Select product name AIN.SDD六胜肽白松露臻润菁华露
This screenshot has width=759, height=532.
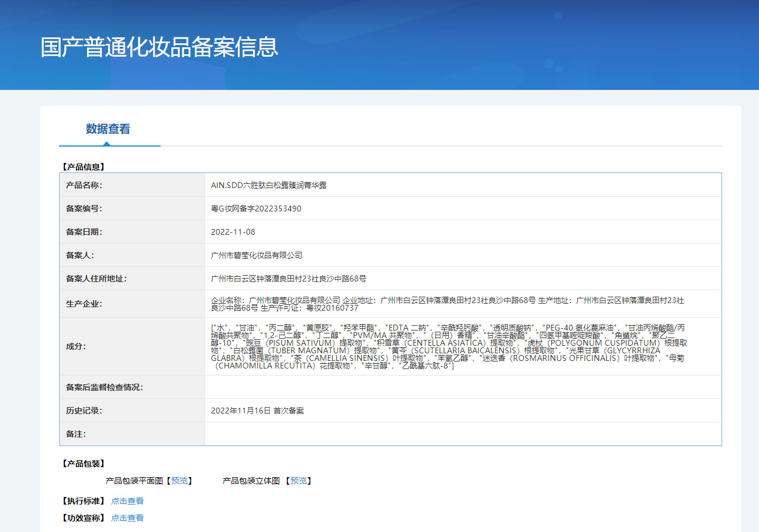(x=269, y=185)
